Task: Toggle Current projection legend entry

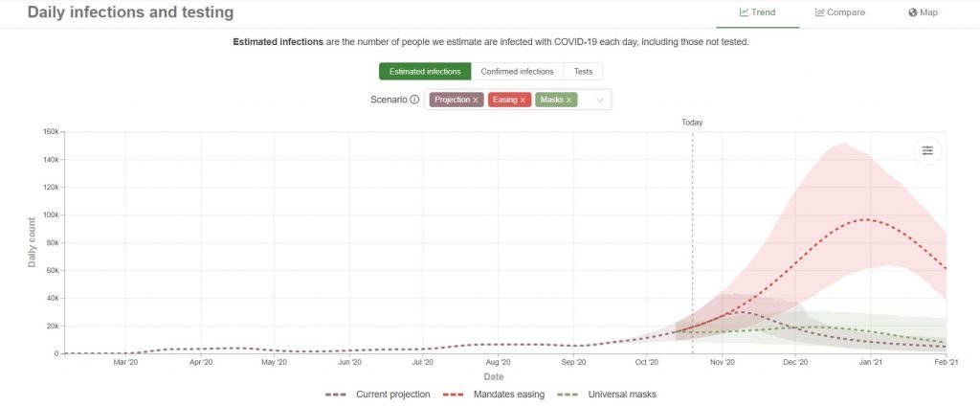Action: click(x=377, y=395)
